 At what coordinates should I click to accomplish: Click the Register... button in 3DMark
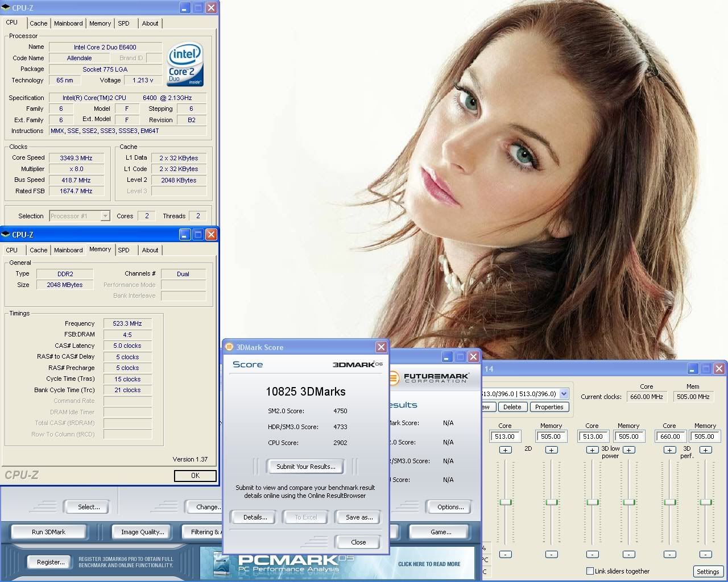[51, 562]
